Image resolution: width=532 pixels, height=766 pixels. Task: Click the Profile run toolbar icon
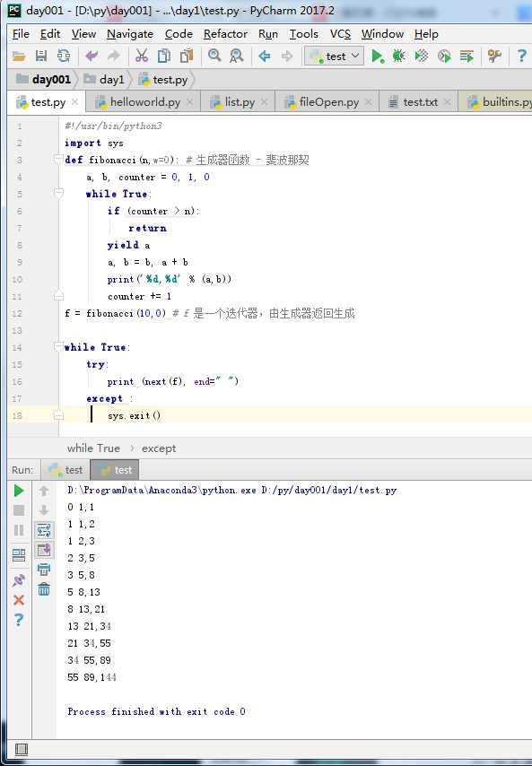coord(443,57)
